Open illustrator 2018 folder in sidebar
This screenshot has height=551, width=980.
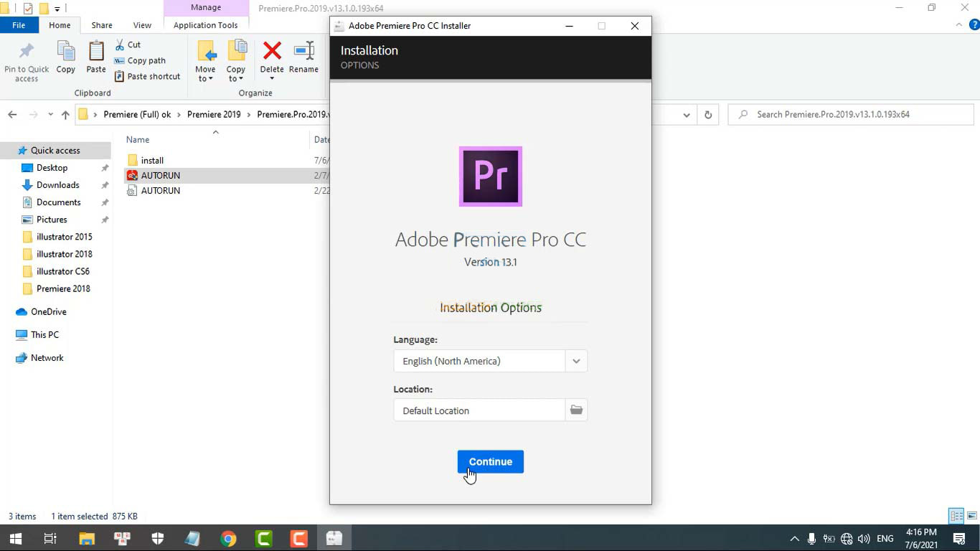64,254
